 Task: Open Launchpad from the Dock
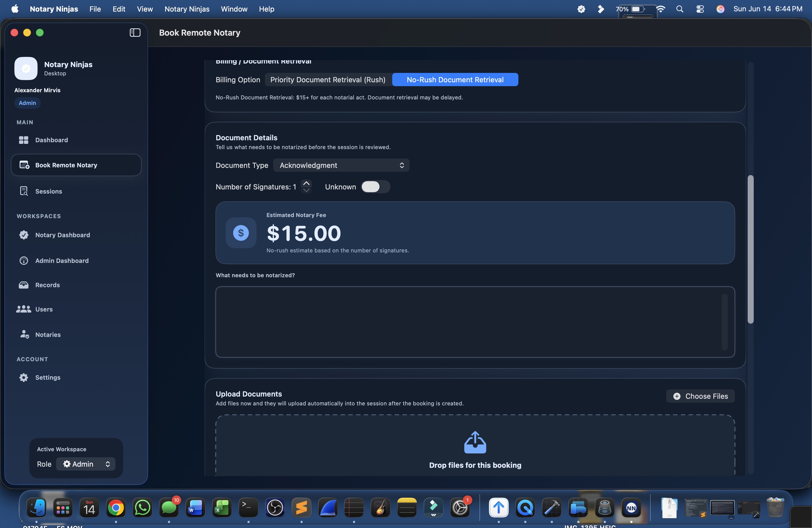pos(63,508)
